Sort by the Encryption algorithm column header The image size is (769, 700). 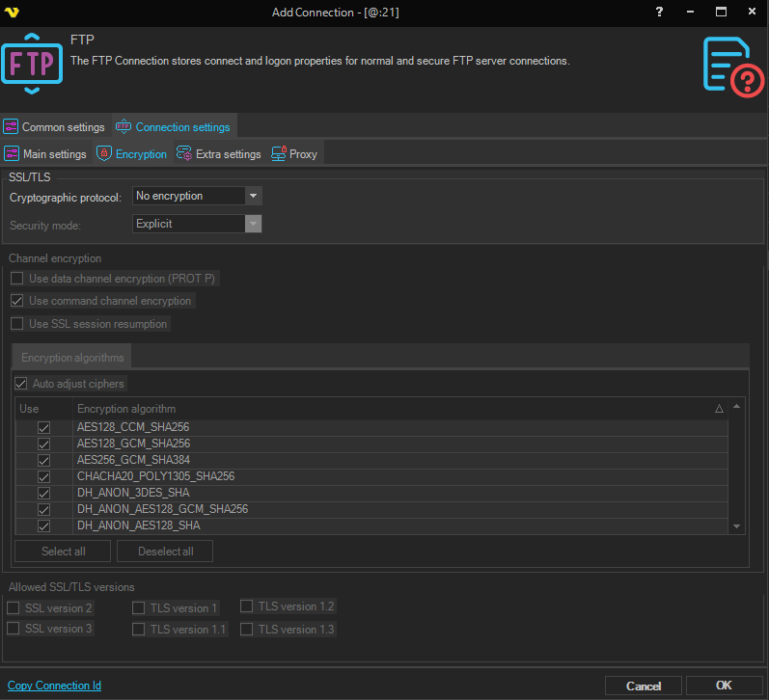point(386,409)
